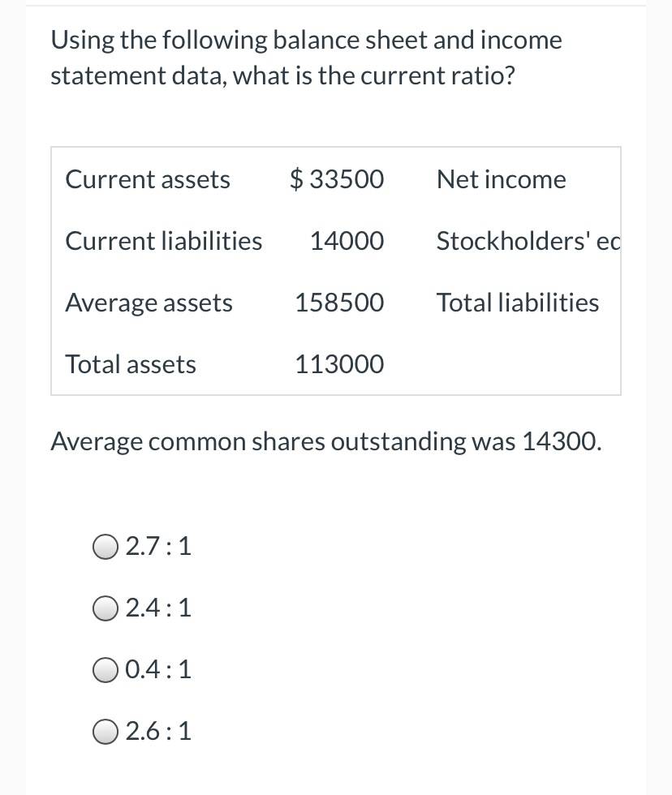Click the Total liabilities label
The height and width of the screenshot is (795, 672).
coord(518,303)
